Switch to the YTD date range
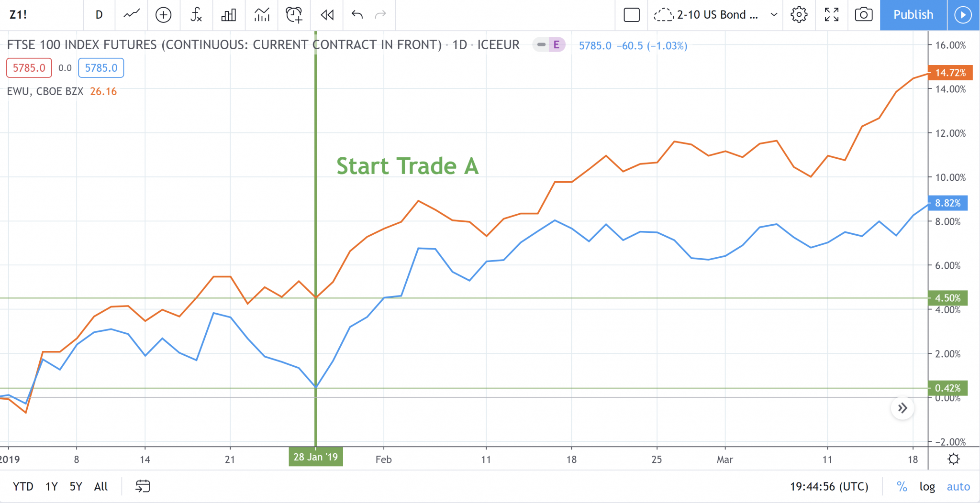This screenshot has height=503, width=980. tap(23, 486)
